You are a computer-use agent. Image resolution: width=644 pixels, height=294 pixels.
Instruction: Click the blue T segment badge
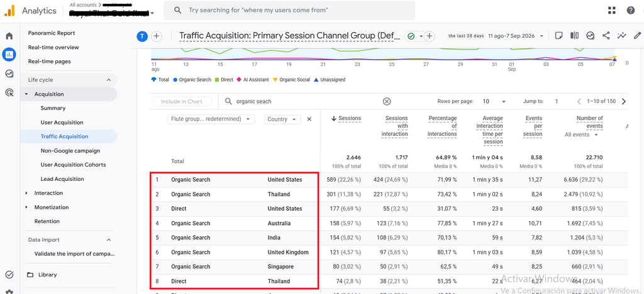coord(142,36)
